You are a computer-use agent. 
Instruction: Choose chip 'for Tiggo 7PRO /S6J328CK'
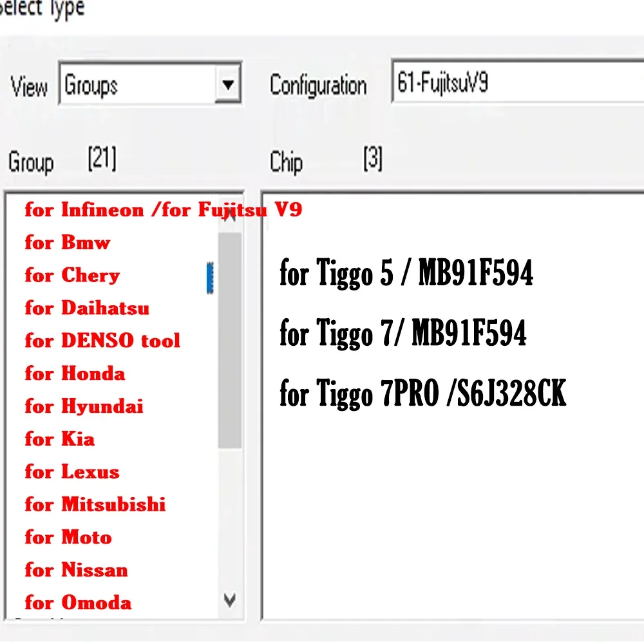coord(423,393)
